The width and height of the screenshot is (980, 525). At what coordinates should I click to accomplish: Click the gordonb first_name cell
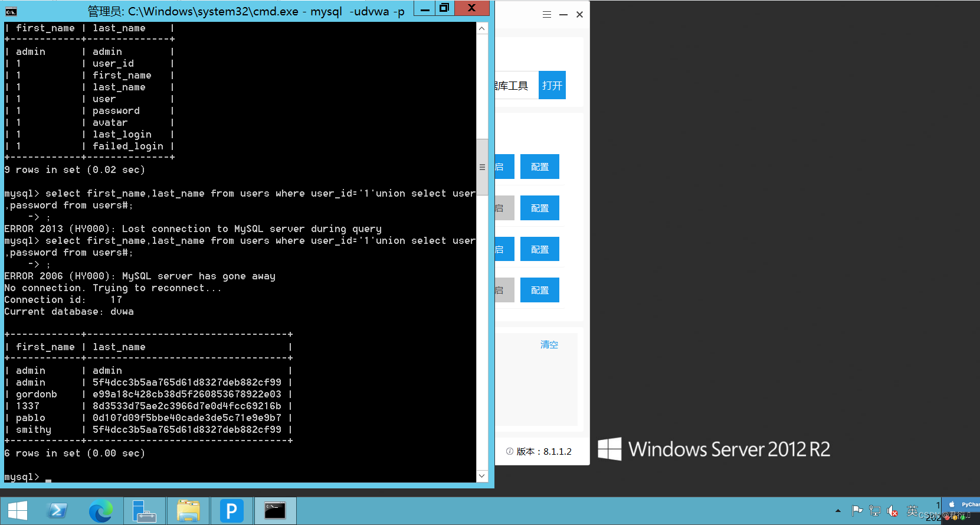tap(37, 394)
